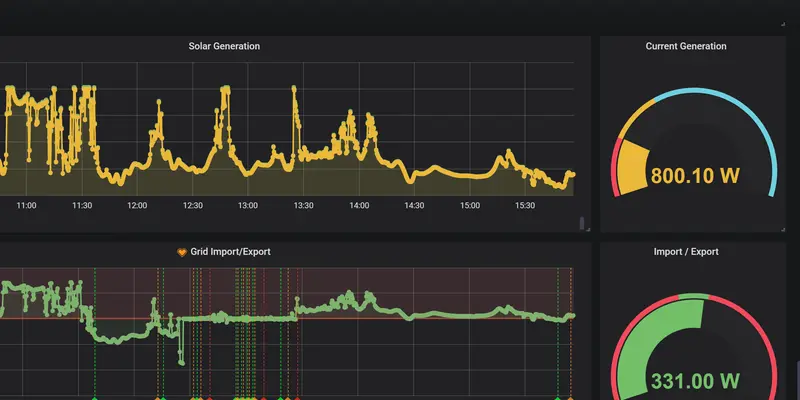Click the yellow filled segment of generation gauge
This screenshot has width=800, height=400.
[632, 167]
